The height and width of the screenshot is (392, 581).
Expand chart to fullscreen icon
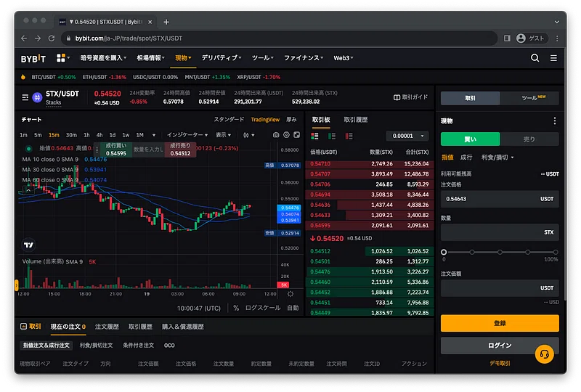(297, 135)
